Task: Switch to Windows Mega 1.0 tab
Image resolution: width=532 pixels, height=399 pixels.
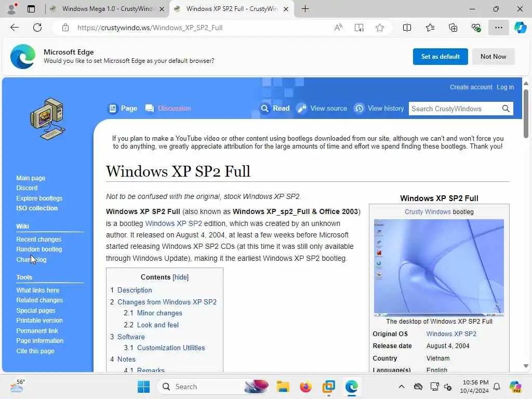Action: pos(107,9)
